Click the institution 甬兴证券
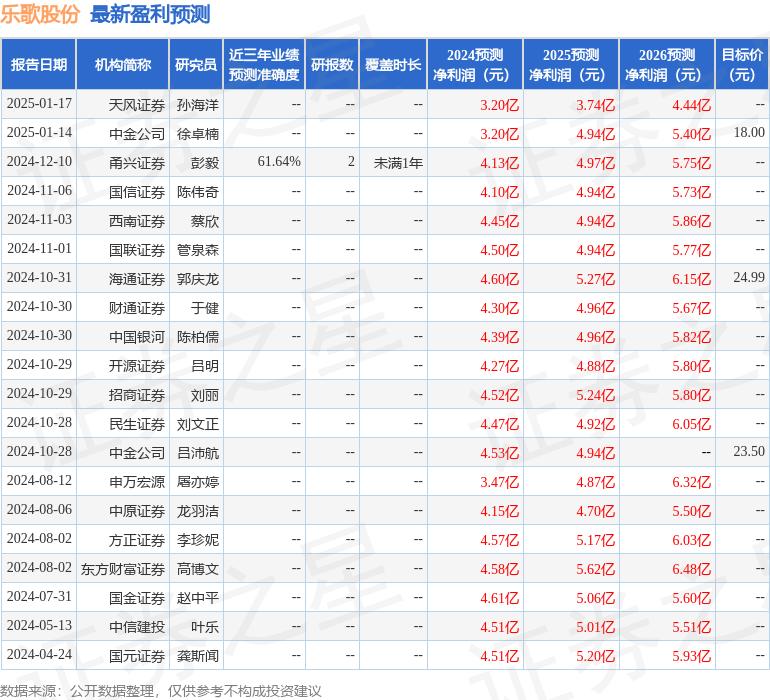Screen dimensions: 770x700 [137, 163]
